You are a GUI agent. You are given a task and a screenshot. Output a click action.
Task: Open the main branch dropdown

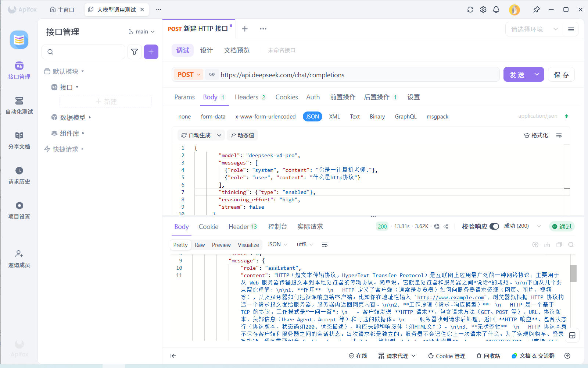141,32
